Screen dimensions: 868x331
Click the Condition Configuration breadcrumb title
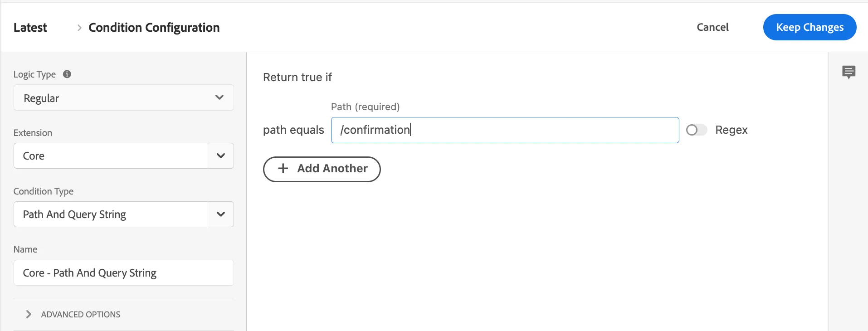(154, 28)
